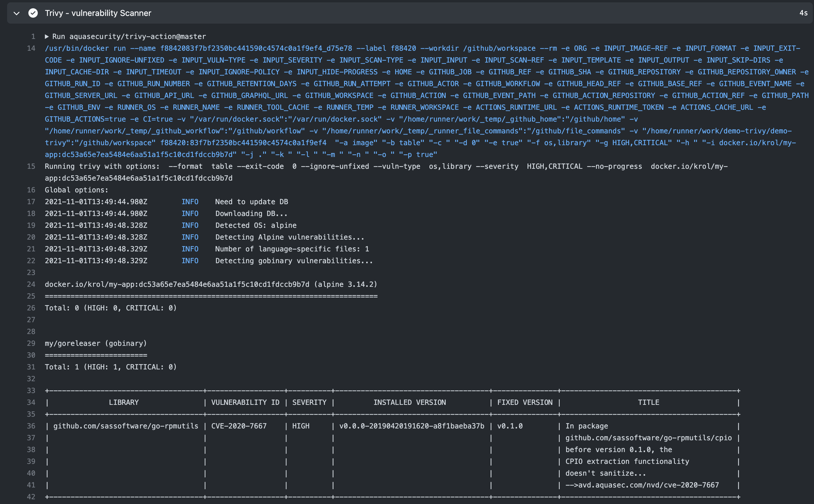Screen dimensions: 814x504
Task: Click the docker.io/krol/my-app alpine 3.14.2 heading
Action: pyautogui.click(x=211, y=284)
